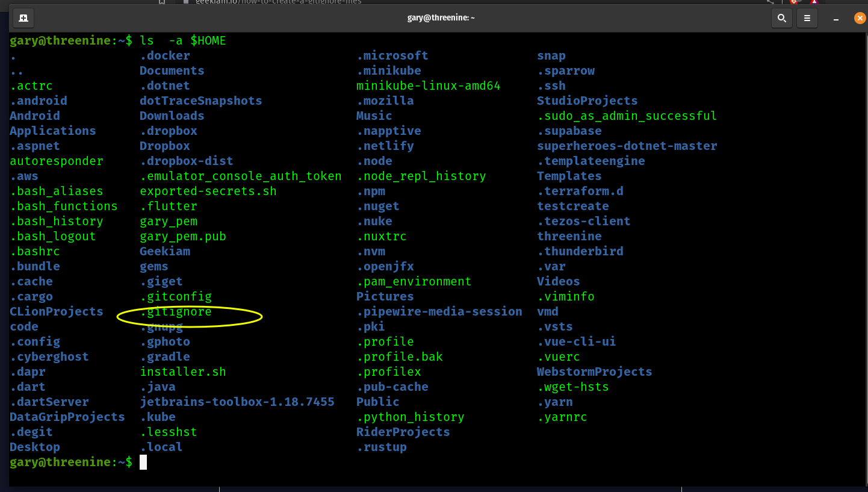Select the Dropbox directory entry
This screenshot has width=868, height=492.
tap(165, 146)
